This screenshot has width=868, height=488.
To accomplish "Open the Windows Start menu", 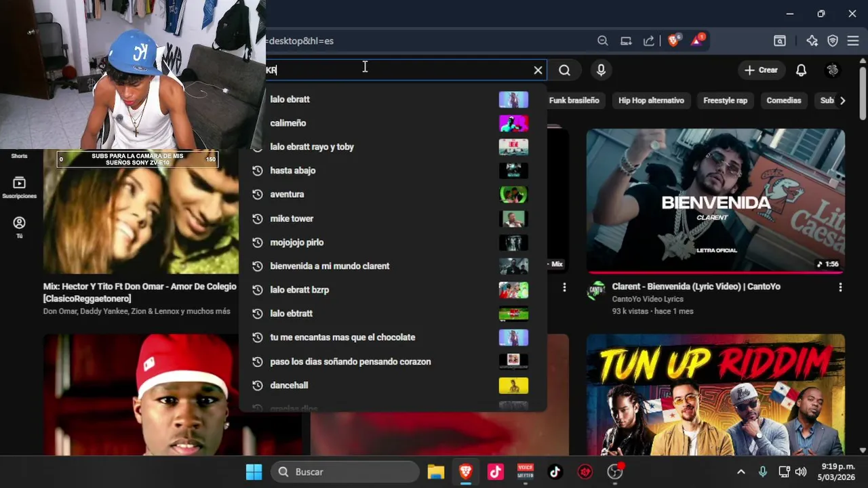I will point(254,472).
